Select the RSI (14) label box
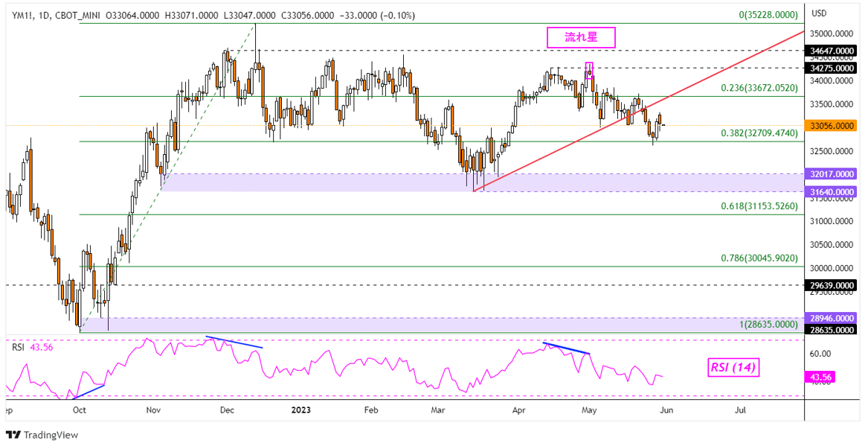Viewport: 868px width, 446px height. (x=733, y=367)
